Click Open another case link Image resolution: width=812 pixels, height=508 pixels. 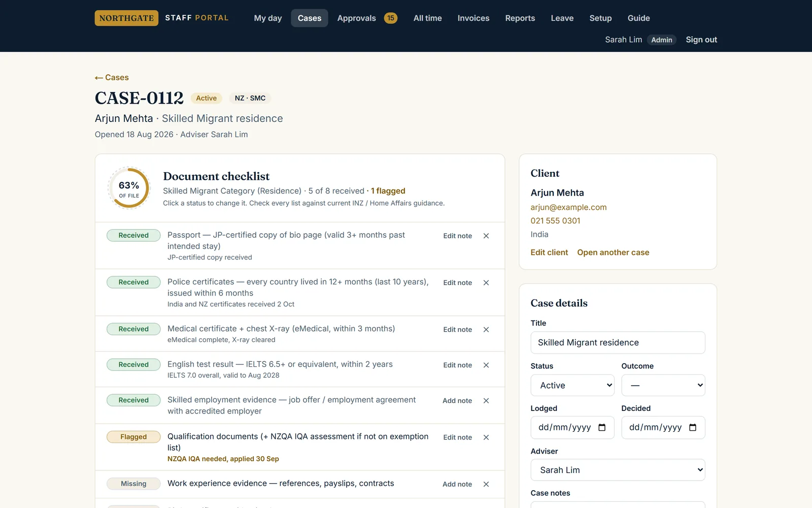[x=613, y=252]
